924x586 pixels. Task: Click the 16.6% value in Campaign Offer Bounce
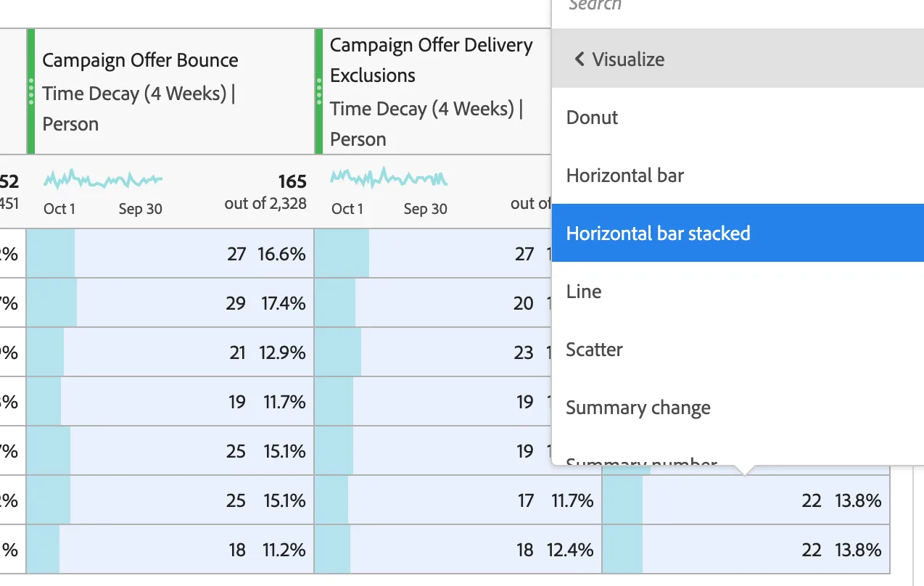(x=281, y=254)
